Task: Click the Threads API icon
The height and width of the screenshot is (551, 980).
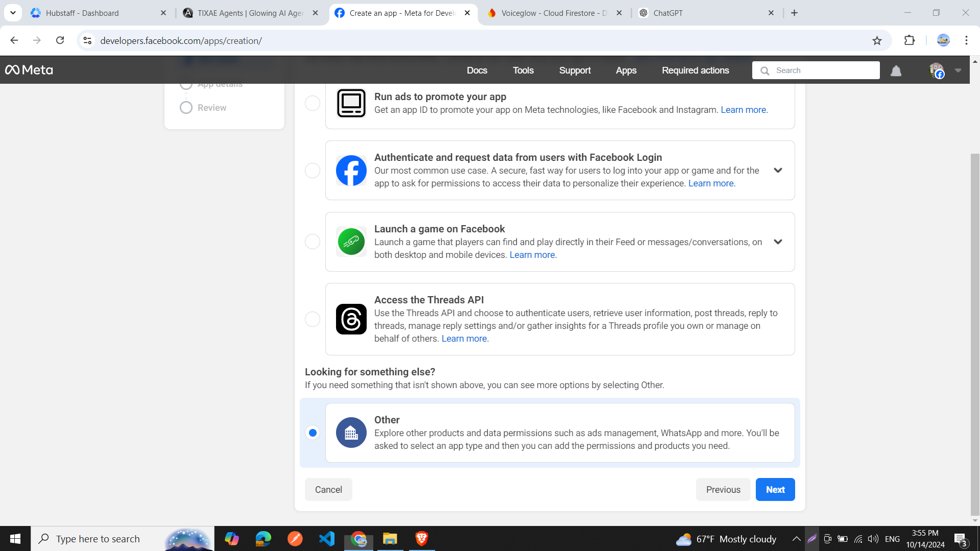Action: point(351,319)
